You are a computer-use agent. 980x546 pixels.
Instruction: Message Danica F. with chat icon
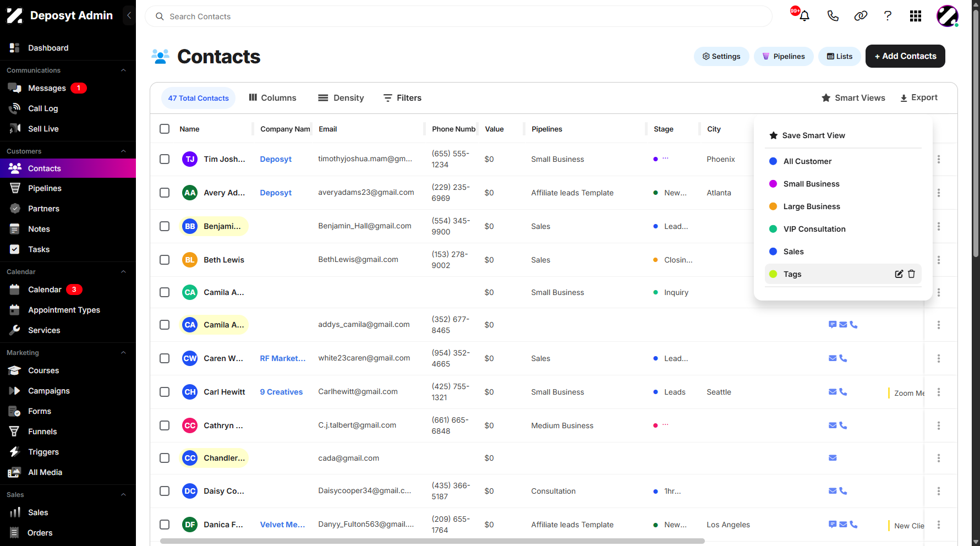pyautogui.click(x=833, y=525)
